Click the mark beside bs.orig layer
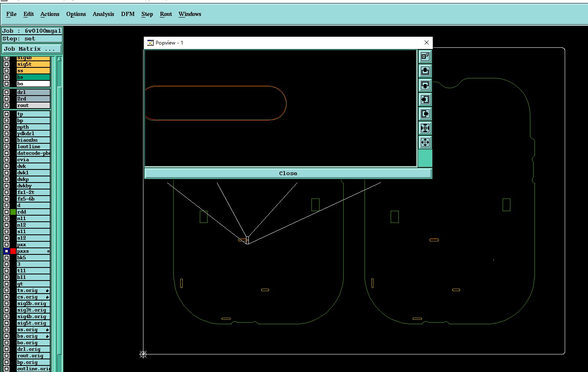The image size is (588, 372). click(47, 336)
